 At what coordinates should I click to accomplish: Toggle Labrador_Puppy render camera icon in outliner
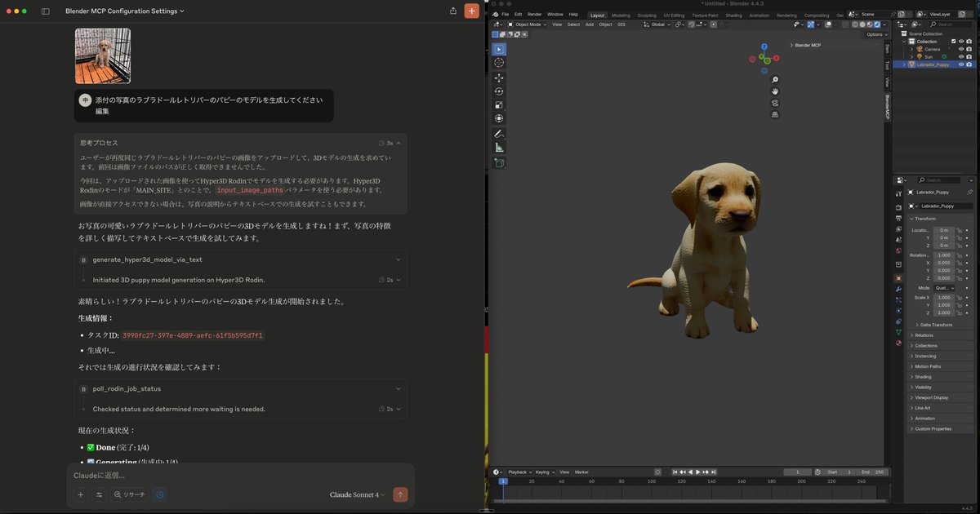tap(969, 64)
